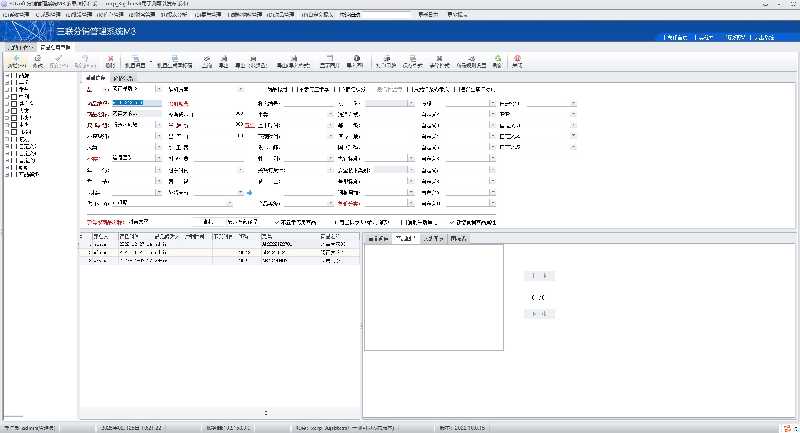
Task: Open the wide dropdown at form's bottom-left
Action: tap(229, 203)
